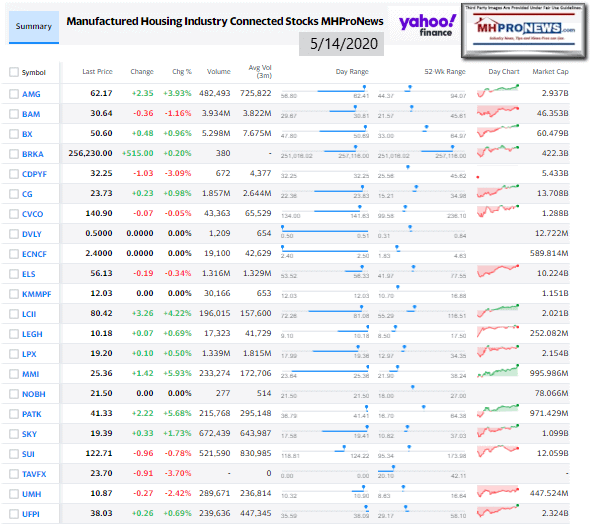Sort by Change column header
Viewport: 590px width, 525px height.
coord(142,72)
